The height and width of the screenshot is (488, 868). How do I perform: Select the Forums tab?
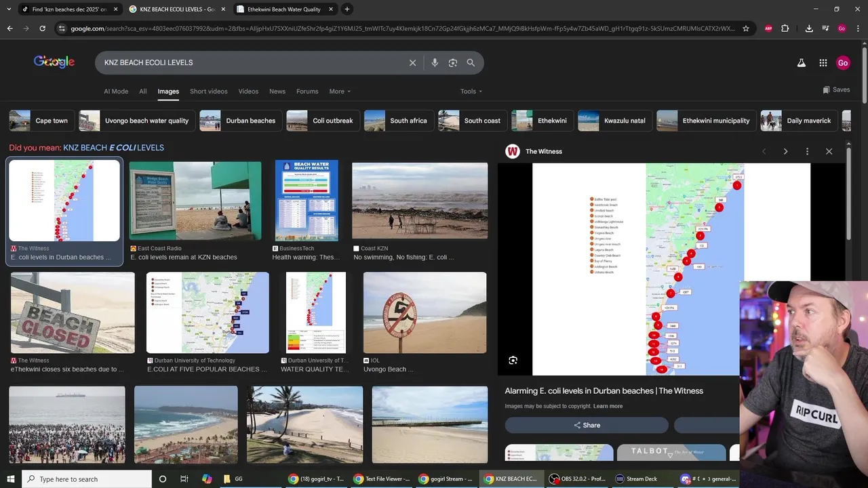pos(307,91)
